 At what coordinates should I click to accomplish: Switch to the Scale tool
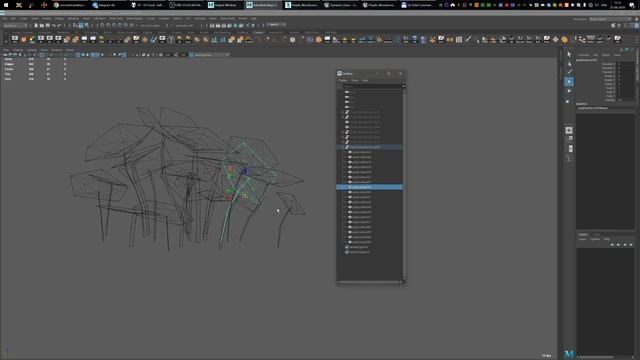[569, 100]
